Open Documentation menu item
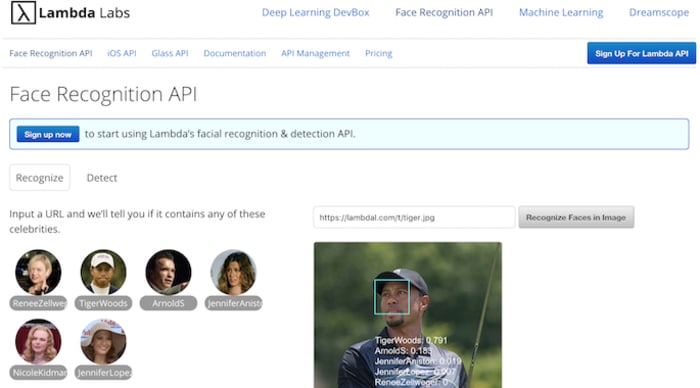 tap(234, 53)
